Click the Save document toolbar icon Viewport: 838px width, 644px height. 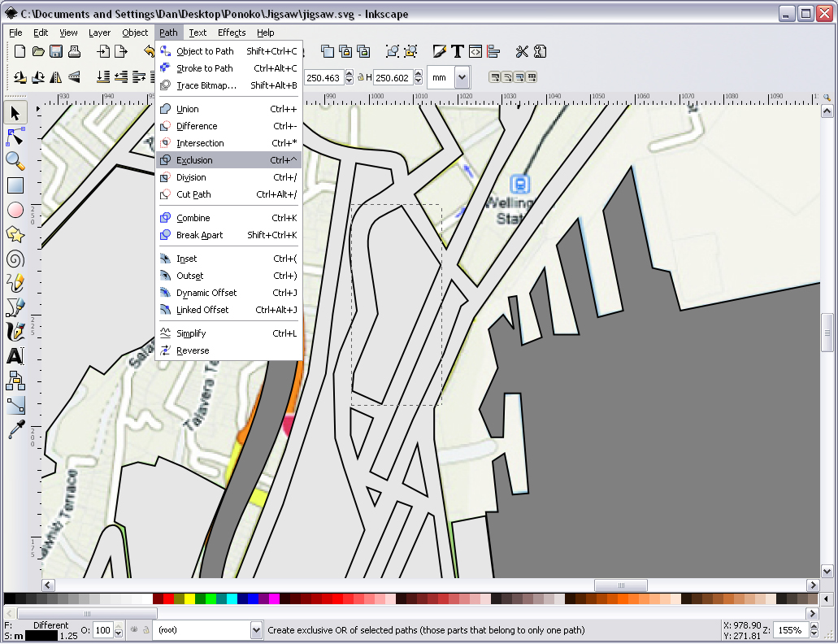coord(56,52)
